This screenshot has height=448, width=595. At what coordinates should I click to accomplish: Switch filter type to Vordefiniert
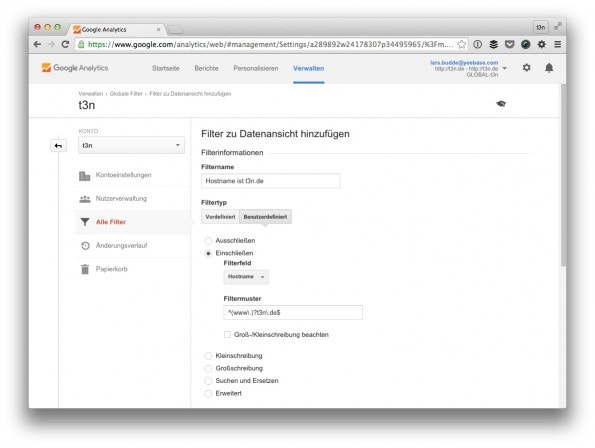coord(220,217)
